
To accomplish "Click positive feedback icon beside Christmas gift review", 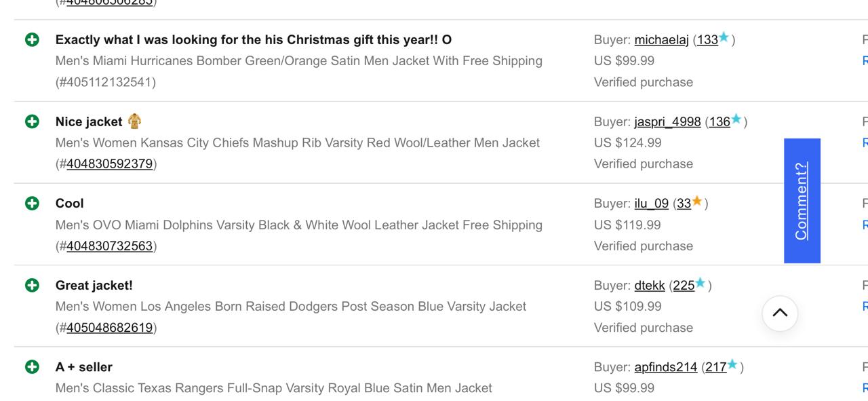I will coord(32,39).
